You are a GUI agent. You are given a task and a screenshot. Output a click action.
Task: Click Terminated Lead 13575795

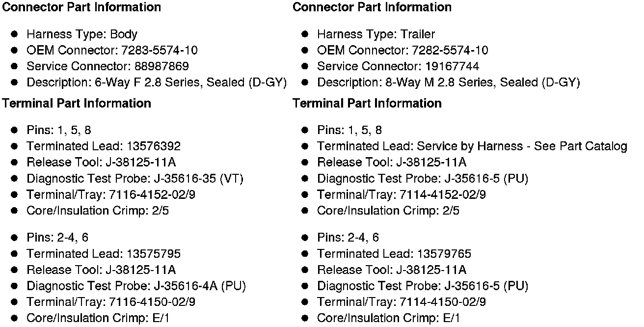104,254
